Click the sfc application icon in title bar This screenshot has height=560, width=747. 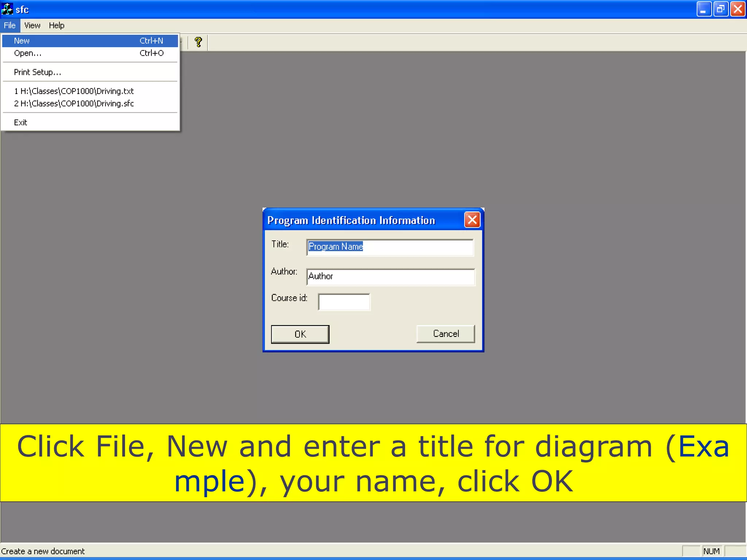(x=7, y=9)
